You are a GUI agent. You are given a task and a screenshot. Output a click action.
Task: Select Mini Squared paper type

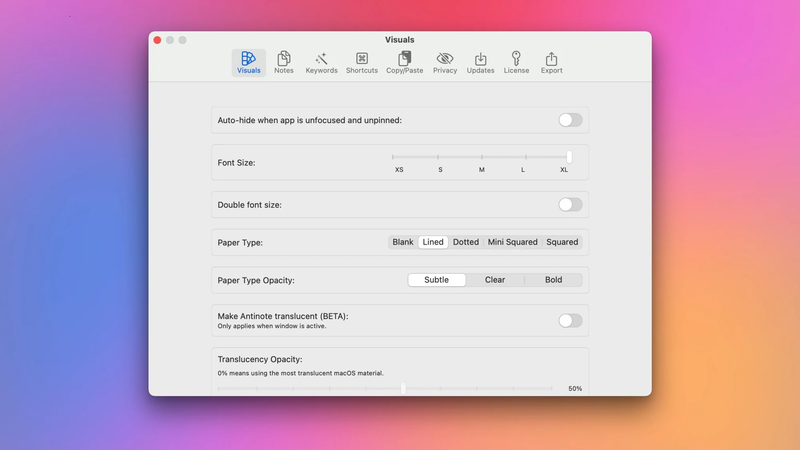[x=513, y=242]
